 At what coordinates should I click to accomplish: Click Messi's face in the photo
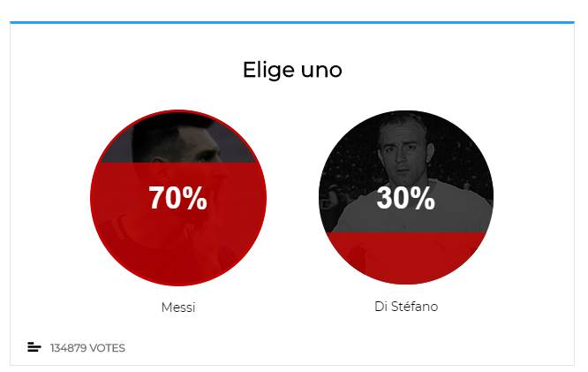195,145
